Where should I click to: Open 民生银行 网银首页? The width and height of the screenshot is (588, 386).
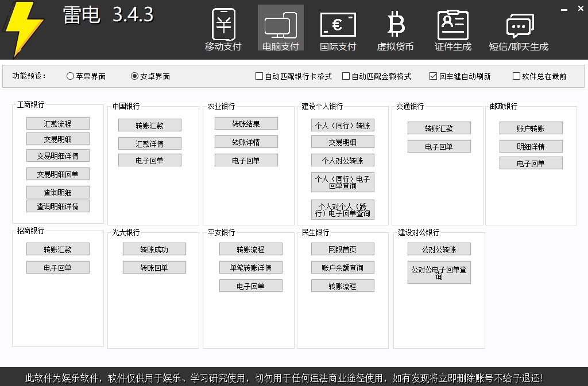[343, 248]
